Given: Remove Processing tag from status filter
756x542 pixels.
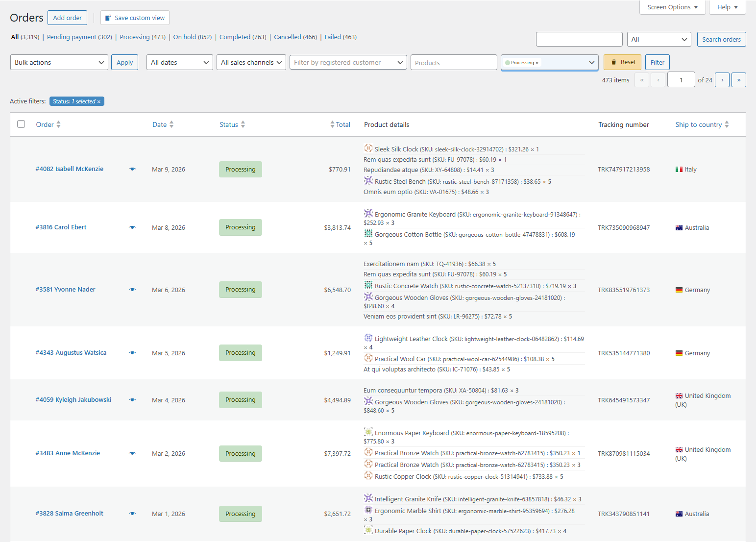Looking at the screenshot, I should click(537, 63).
